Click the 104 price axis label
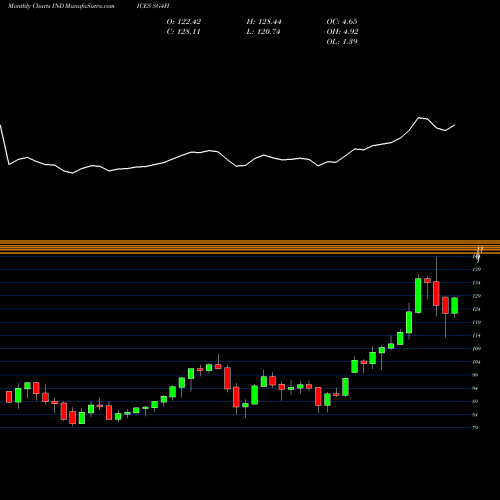Viewport: 500px width, 500px height. (477, 362)
